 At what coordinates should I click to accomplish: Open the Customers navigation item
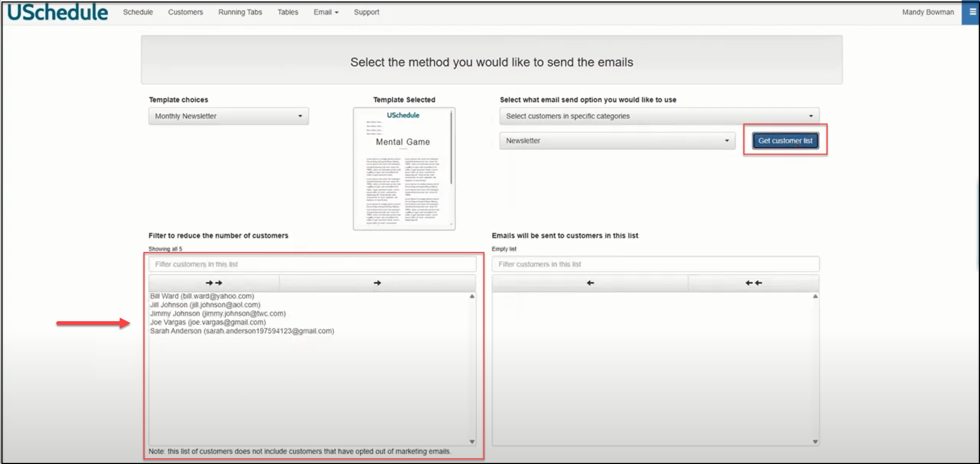185,12
